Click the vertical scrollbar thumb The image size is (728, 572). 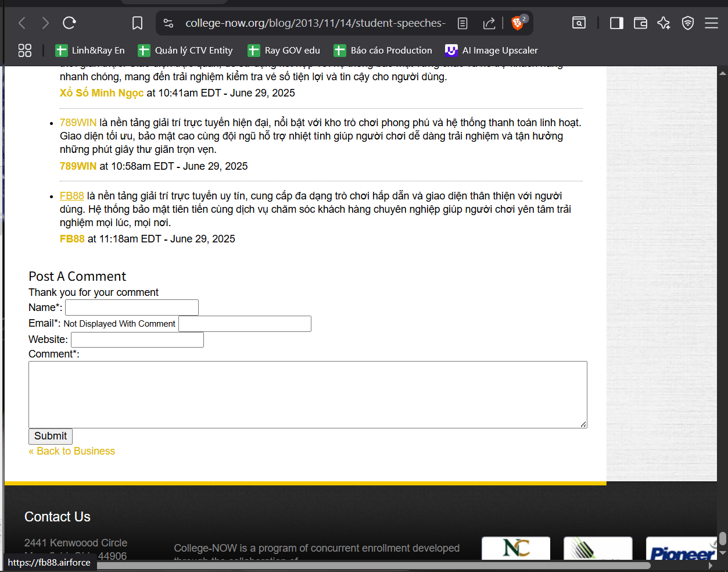coord(723,539)
